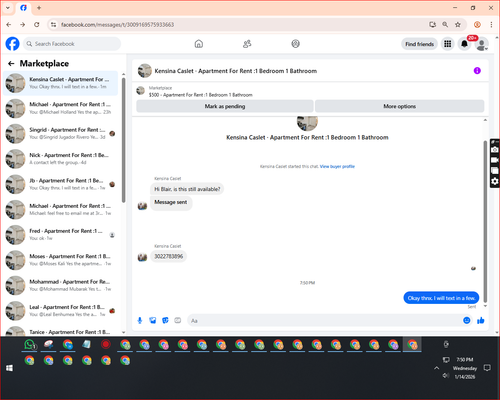Go forward in browser history
The width and height of the screenshot is (500, 400).
[x=22, y=24]
